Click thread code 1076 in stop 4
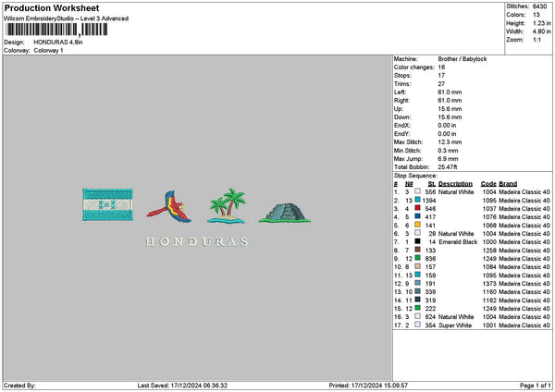The image size is (555, 392). point(489,217)
